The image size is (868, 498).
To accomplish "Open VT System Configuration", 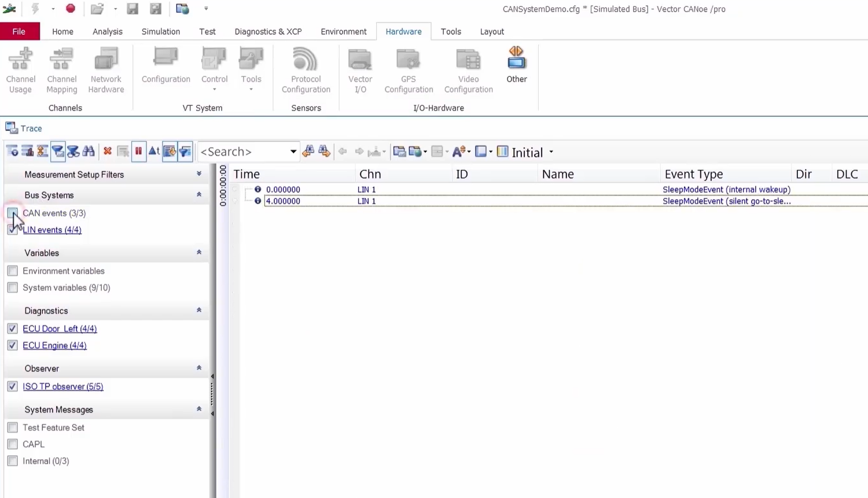I will click(165, 65).
